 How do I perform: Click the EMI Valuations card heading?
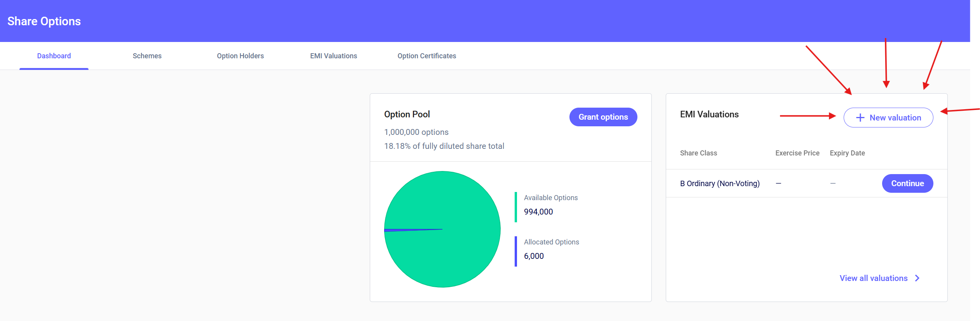coord(709,114)
